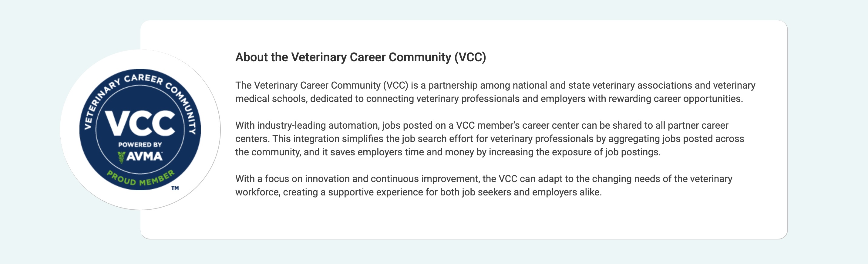Click the curved Veterinary Career Community text
This screenshot has height=264, width=868.
pyautogui.click(x=140, y=98)
